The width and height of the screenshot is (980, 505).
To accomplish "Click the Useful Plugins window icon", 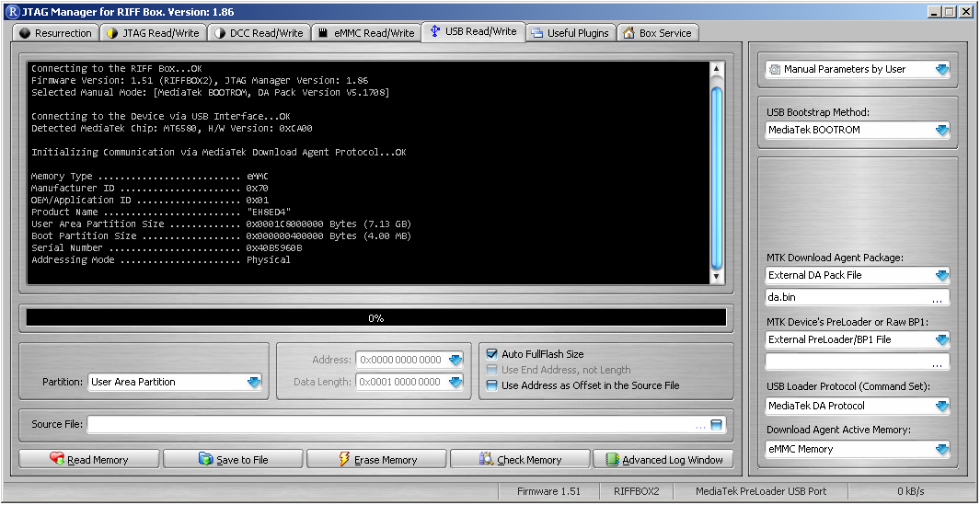I will coord(536,33).
